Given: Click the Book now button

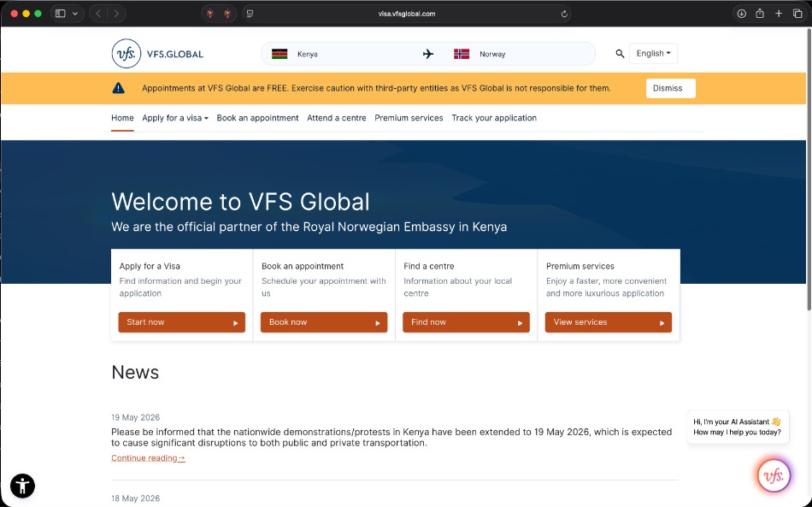Looking at the screenshot, I should click(x=324, y=322).
